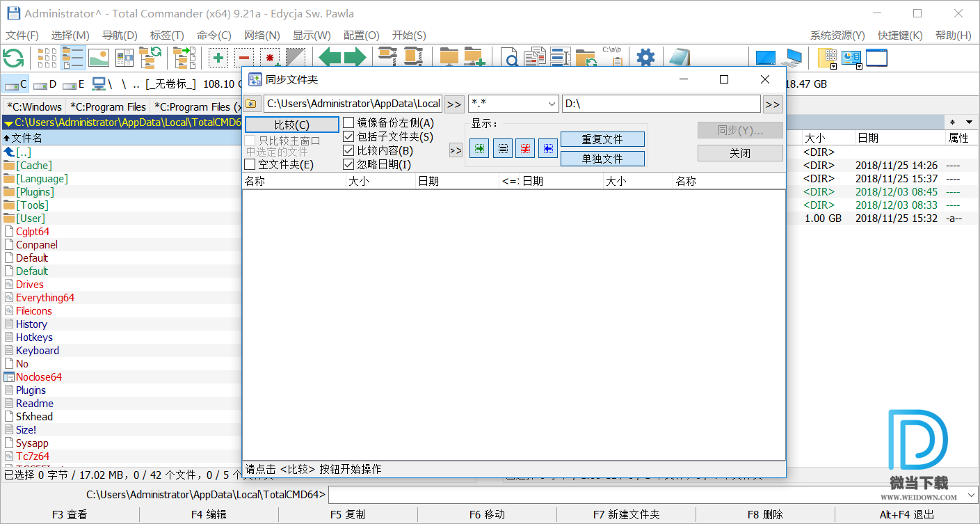Screen dimensions: 980x524
Task: Open the *.* file mask dropdown
Action: click(552, 104)
